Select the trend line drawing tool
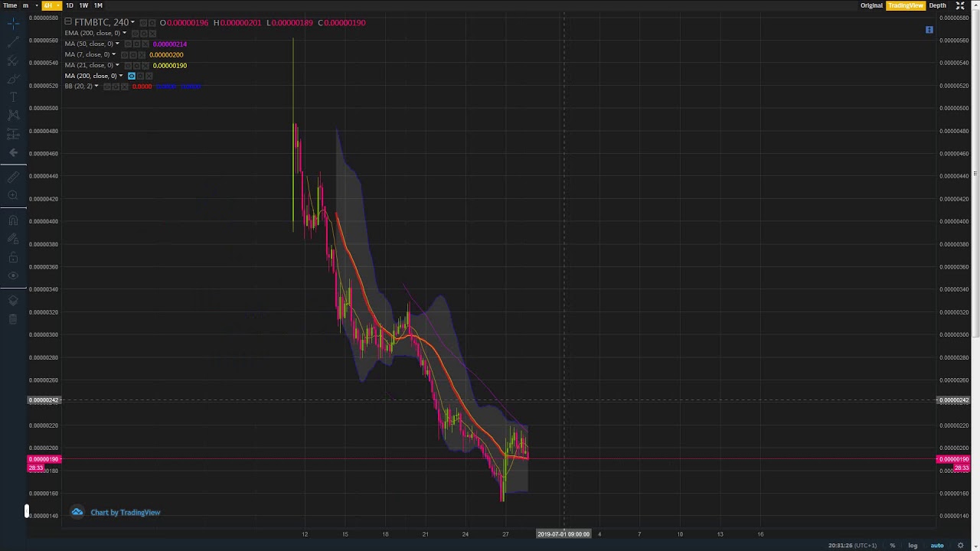The width and height of the screenshot is (980, 551). tap(13, 42)
